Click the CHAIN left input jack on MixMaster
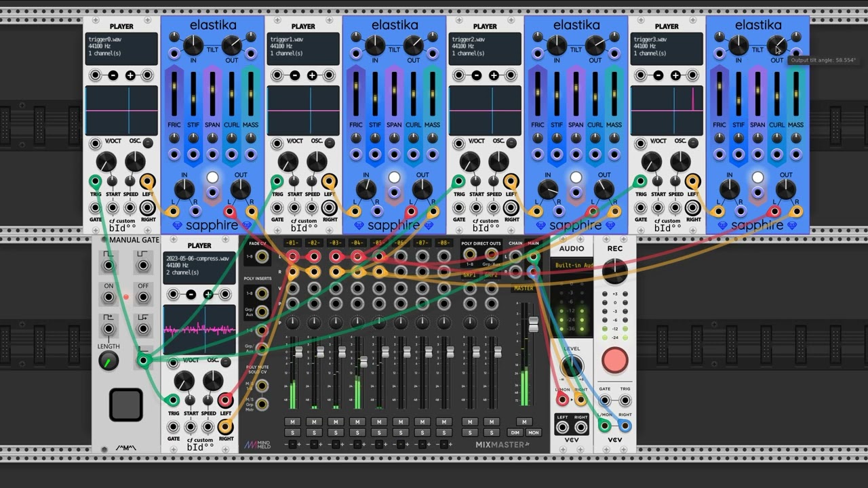868x488 pixels. click(x=515, y=256)
